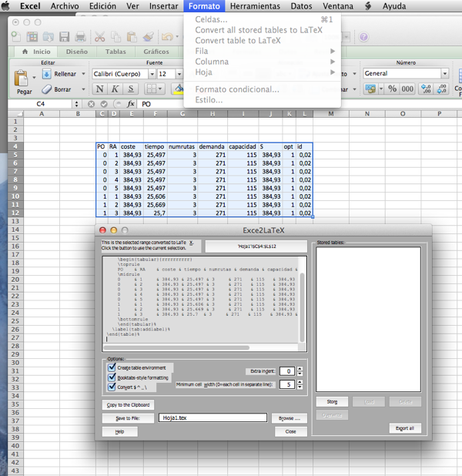Toggle bold with the N button

[x=99, y=89]
